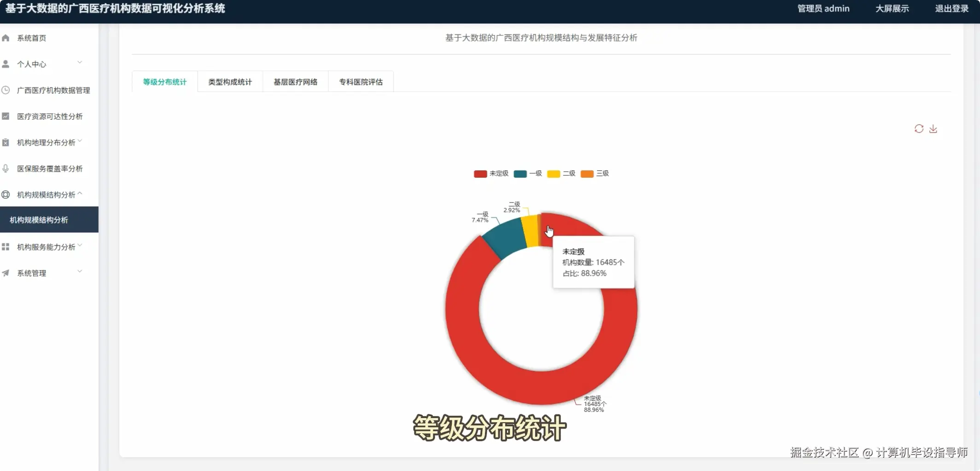Click the yellow 二级 donut slice

(x=531, y=231)
